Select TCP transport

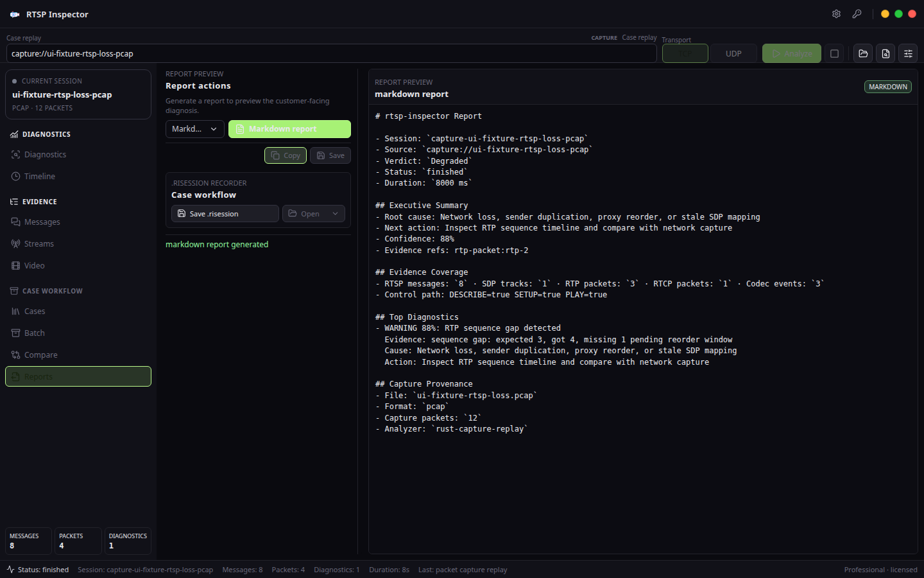point(685,53)
